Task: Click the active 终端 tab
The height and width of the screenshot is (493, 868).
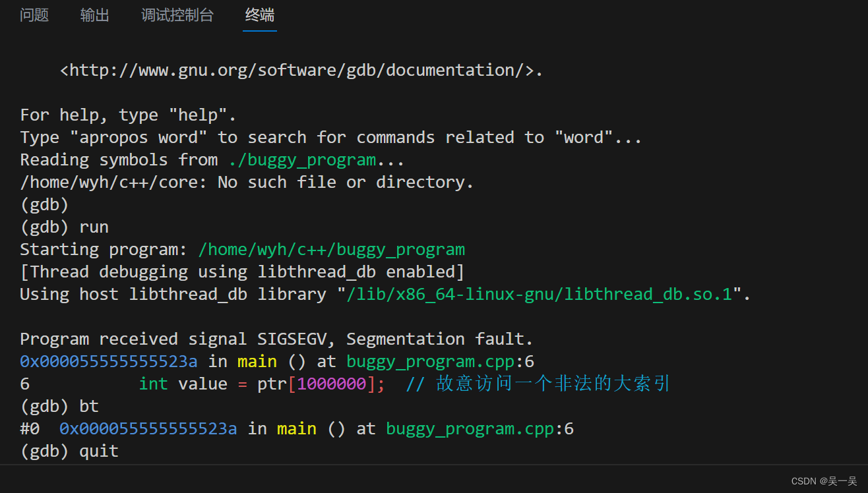Action: point(259,15)
